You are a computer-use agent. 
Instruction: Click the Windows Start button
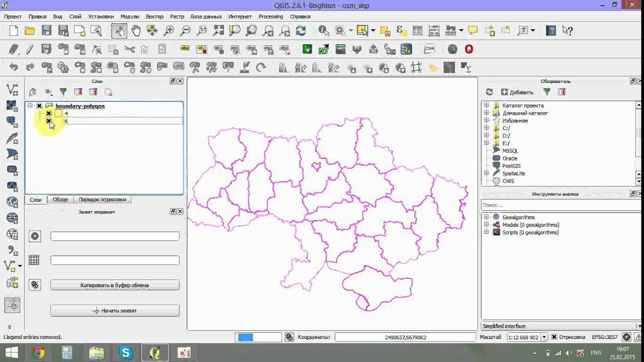(12, 353)
